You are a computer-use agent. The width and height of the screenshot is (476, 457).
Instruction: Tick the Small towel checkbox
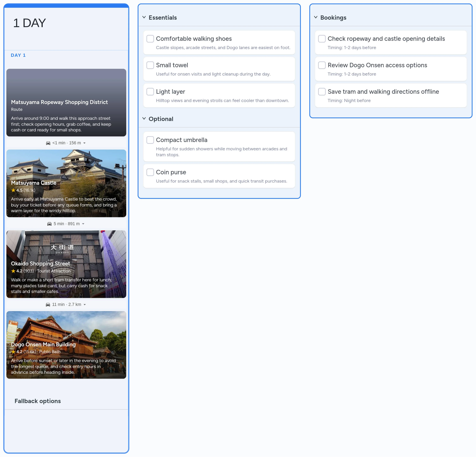150,65
